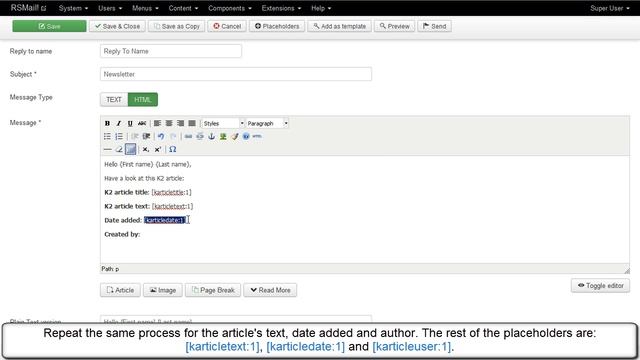Open the Menus menu
Image resolution: width=640 pixels, height=360 pixels.
145,8
